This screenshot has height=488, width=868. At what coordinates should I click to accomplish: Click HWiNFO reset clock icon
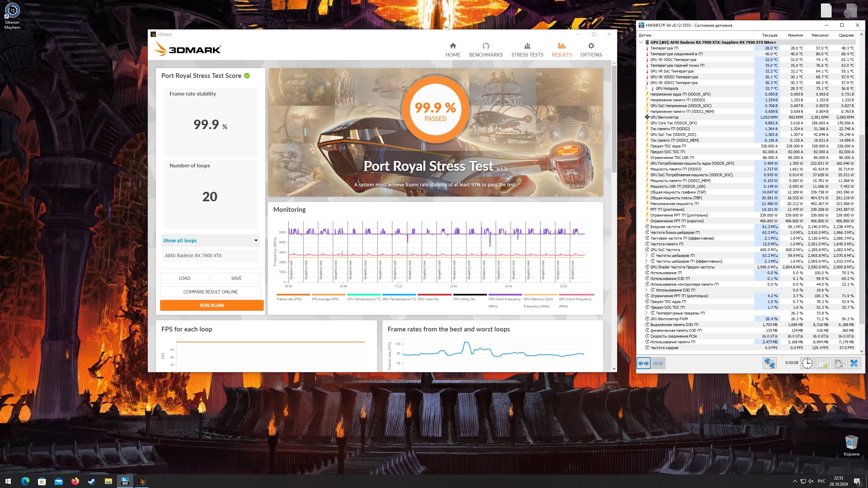coord(807,363)
